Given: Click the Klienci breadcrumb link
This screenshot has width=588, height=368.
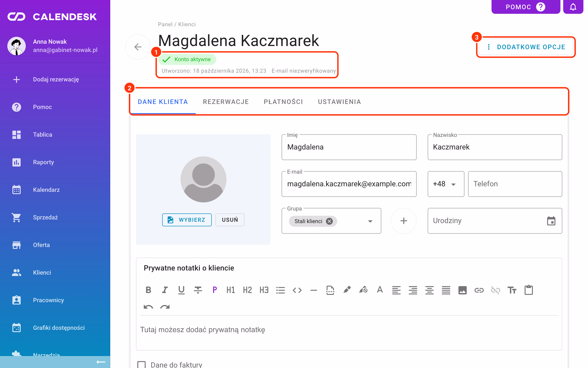Looking at the screenshot, I should point(187,24).
